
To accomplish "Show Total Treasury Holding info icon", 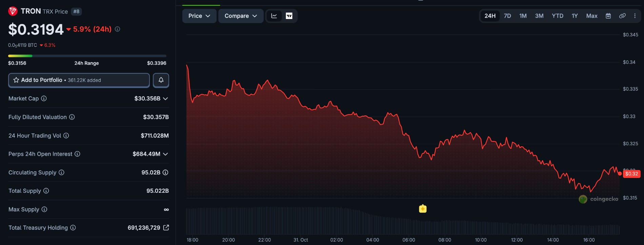I will [x=73, y=228].
